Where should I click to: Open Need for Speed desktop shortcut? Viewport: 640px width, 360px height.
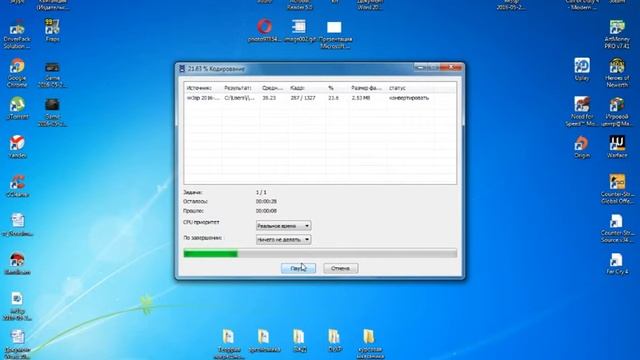582,111
